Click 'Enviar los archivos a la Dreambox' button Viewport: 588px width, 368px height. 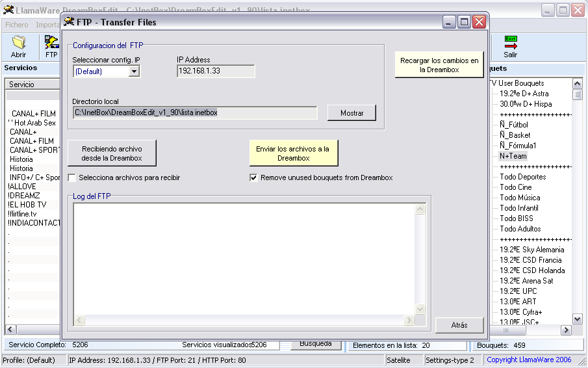coord(293,153)
